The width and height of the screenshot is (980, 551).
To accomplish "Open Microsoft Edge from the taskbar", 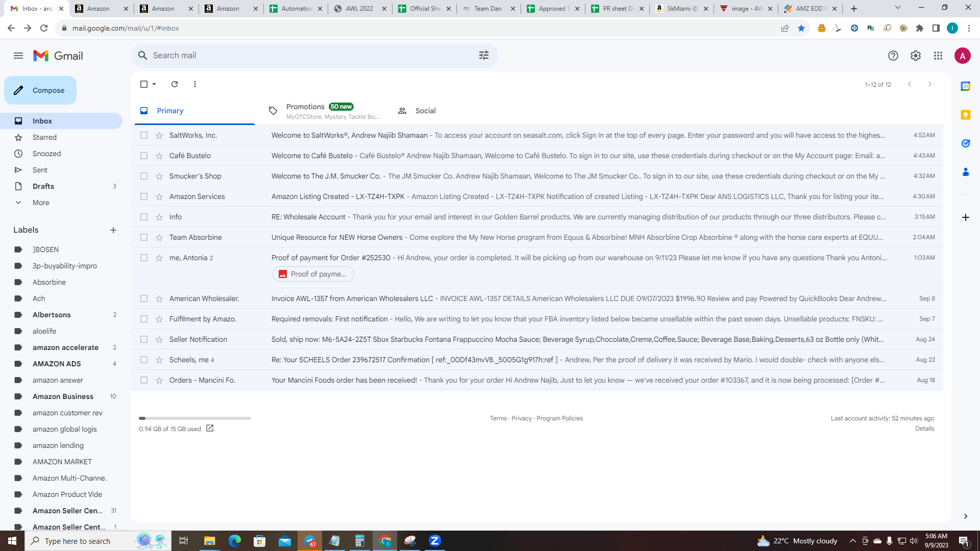I will (235, 541).
